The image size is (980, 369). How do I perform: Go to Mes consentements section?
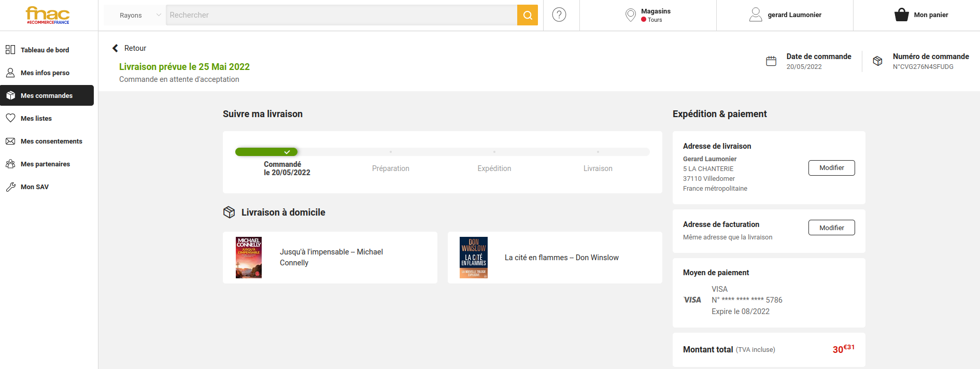51,141
